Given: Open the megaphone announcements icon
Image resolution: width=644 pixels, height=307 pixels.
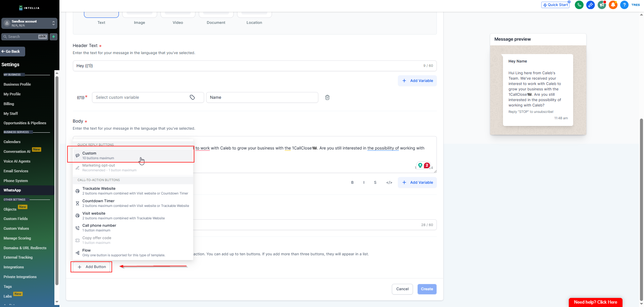Looking at the screenshot, I should [x=602, y=5].
